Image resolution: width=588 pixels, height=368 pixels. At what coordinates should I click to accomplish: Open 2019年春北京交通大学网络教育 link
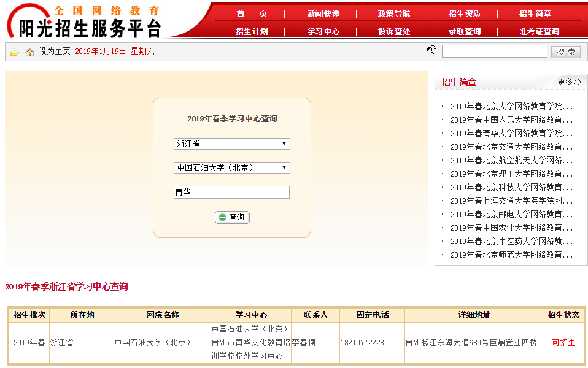[x=511, y=147]
